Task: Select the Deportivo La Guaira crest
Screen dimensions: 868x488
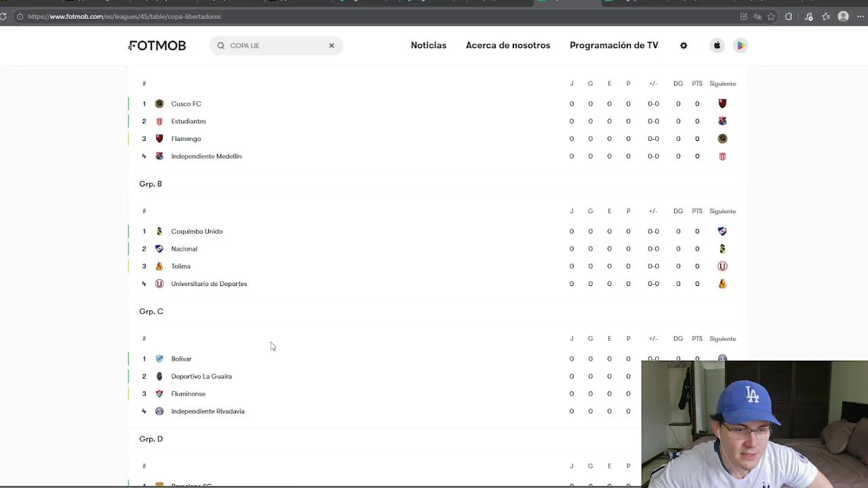Action: (x=159, y=376)
